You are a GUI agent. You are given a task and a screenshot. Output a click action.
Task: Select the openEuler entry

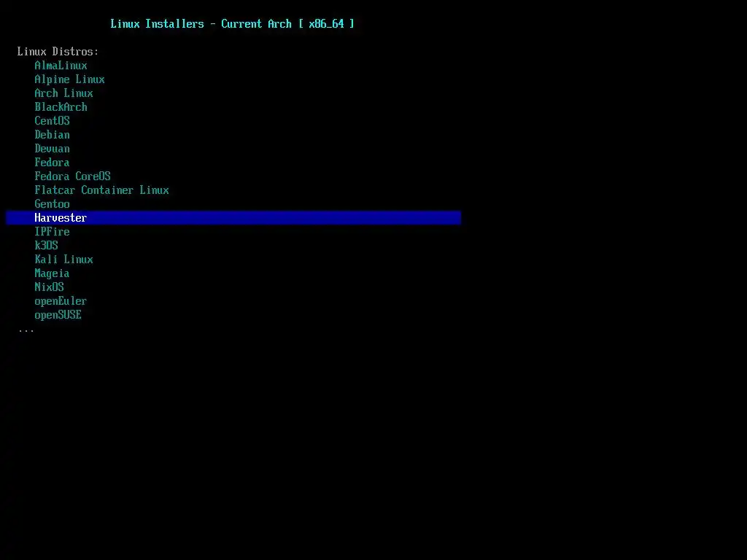point(61,301)
